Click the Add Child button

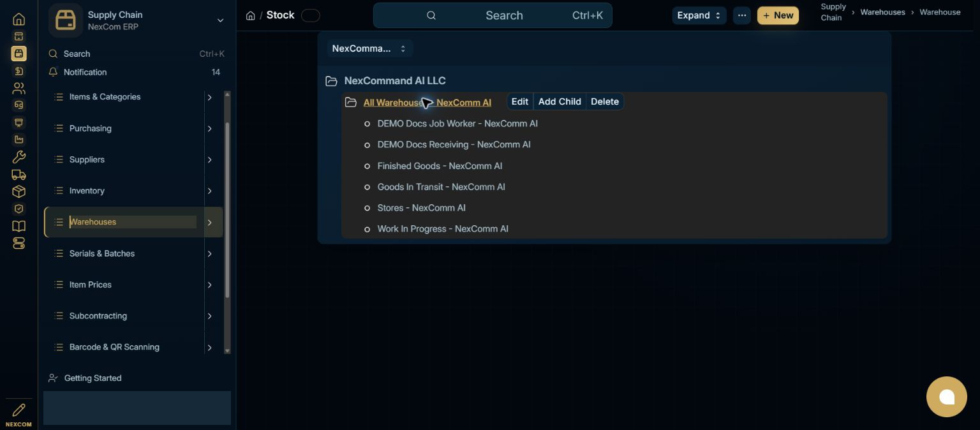560,101
